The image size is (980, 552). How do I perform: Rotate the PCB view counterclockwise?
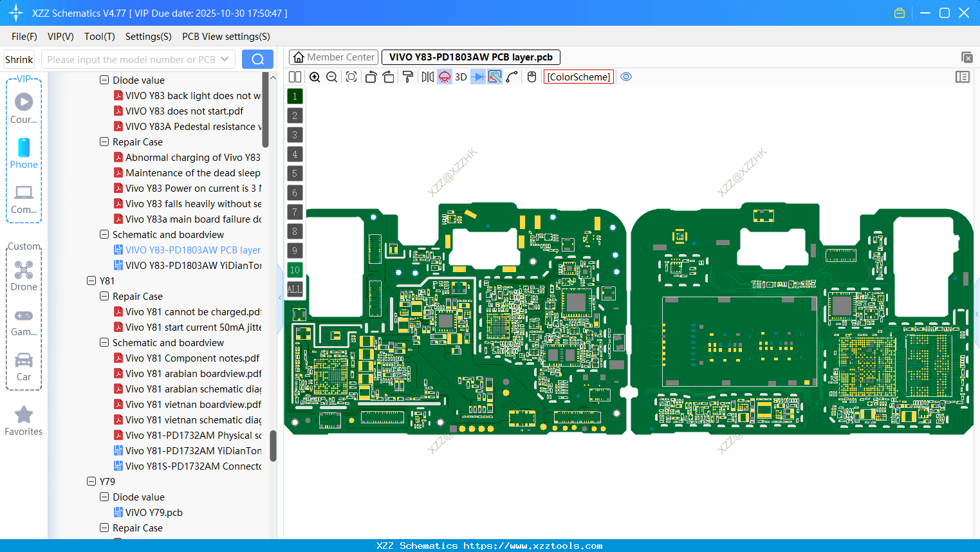371,77
